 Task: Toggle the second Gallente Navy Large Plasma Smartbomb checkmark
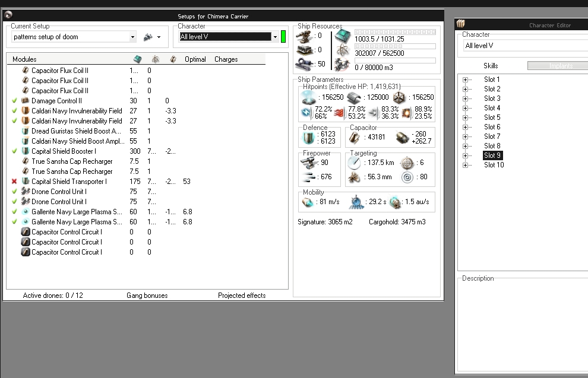tap(14, 222)
